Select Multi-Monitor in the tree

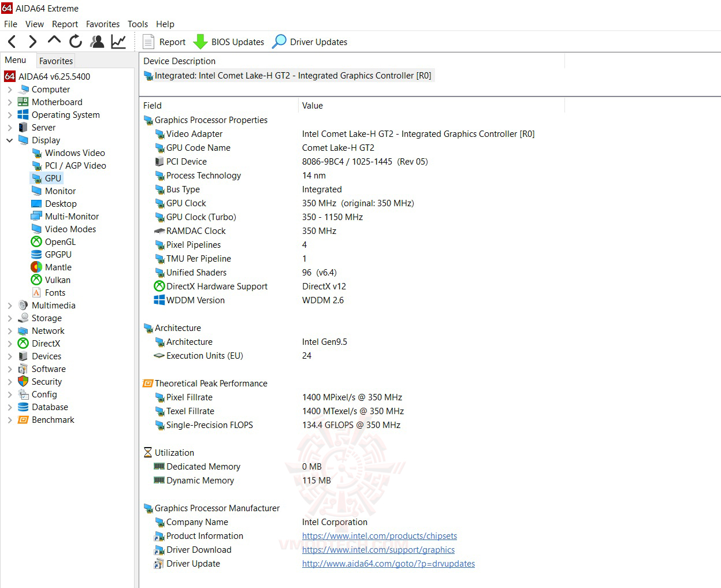tap(65, 217)
